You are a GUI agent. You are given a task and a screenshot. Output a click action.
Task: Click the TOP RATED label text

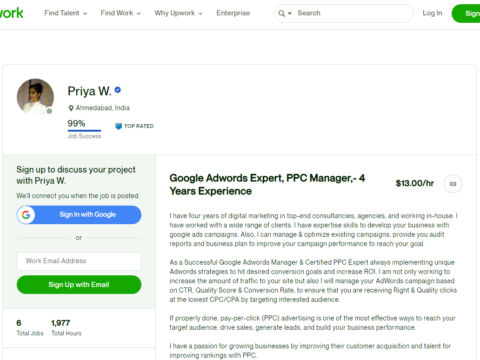(139, 126)
